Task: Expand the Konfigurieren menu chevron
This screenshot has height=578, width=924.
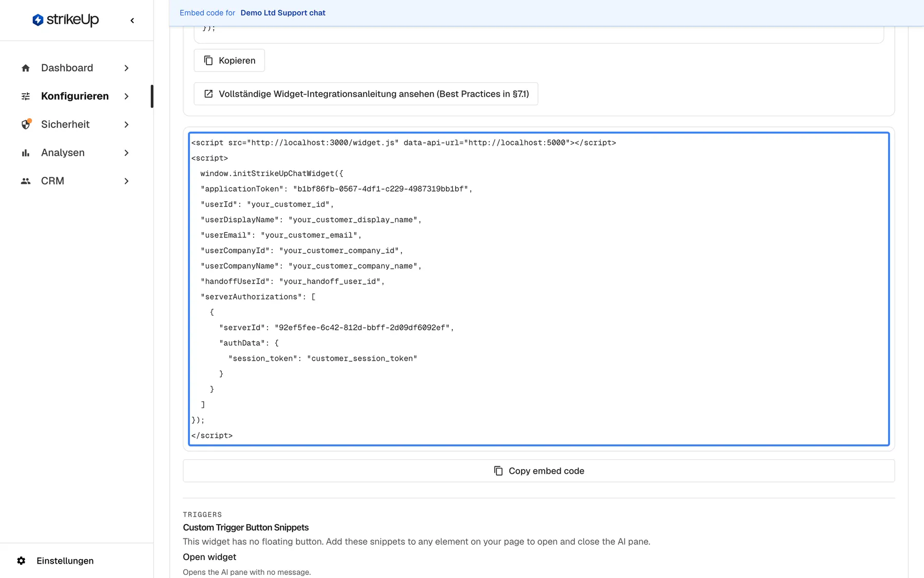Action: pyautogui.click(x=126, y=96)
